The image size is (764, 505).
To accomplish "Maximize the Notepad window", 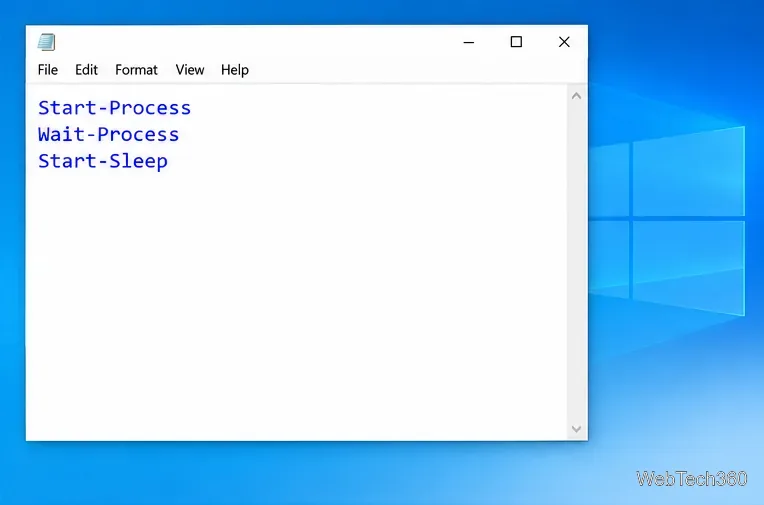I will click(x=516, y=42).
